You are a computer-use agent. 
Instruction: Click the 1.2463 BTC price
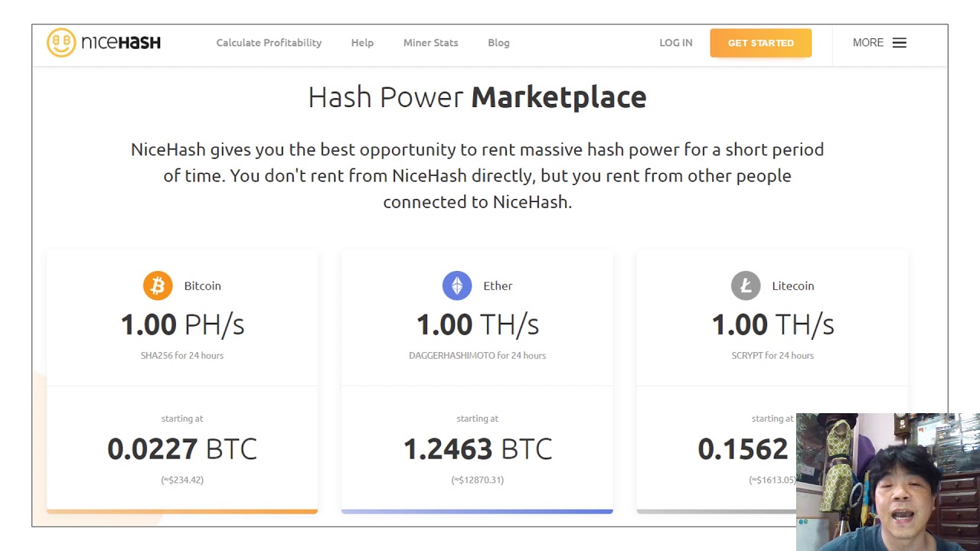(478, 448)
